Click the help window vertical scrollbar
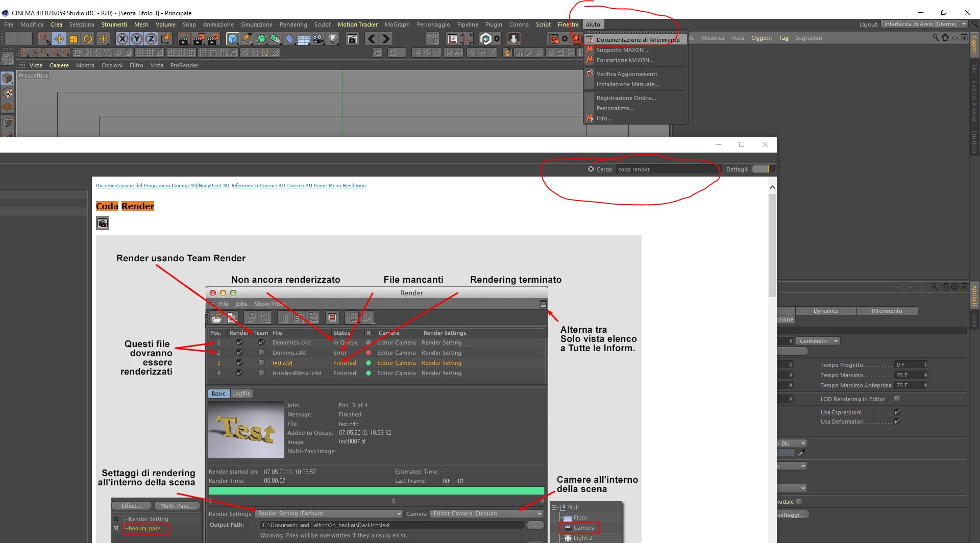980x543 pixels. (x=772, y=245)
